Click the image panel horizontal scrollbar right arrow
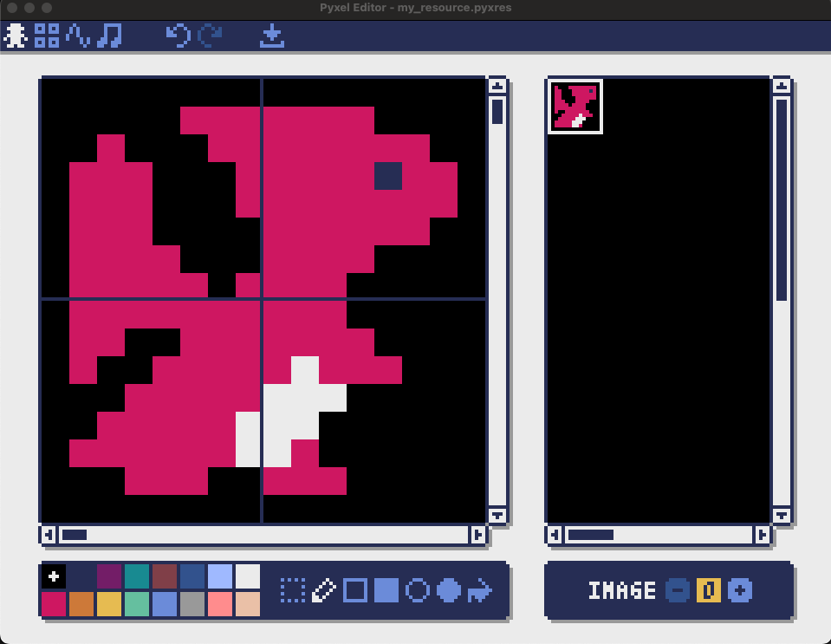Viewport: 831px width, 644px height. (x=762, y=535)
